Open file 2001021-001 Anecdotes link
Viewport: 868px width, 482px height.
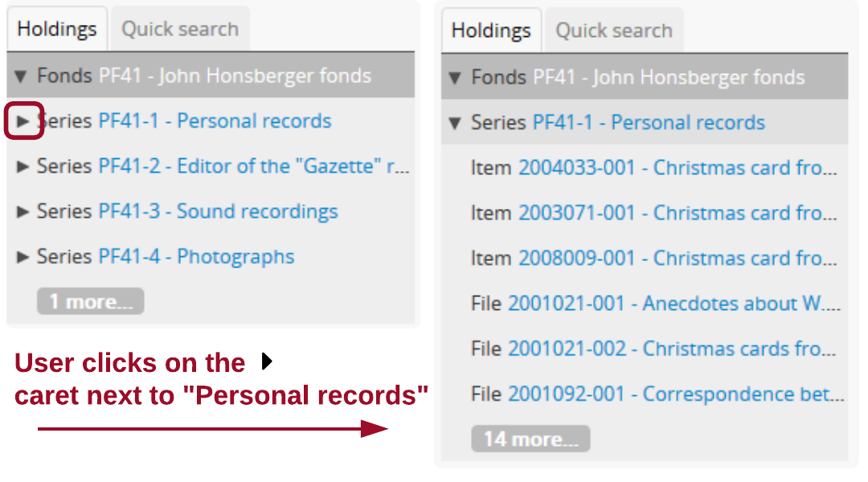(674, 304)
